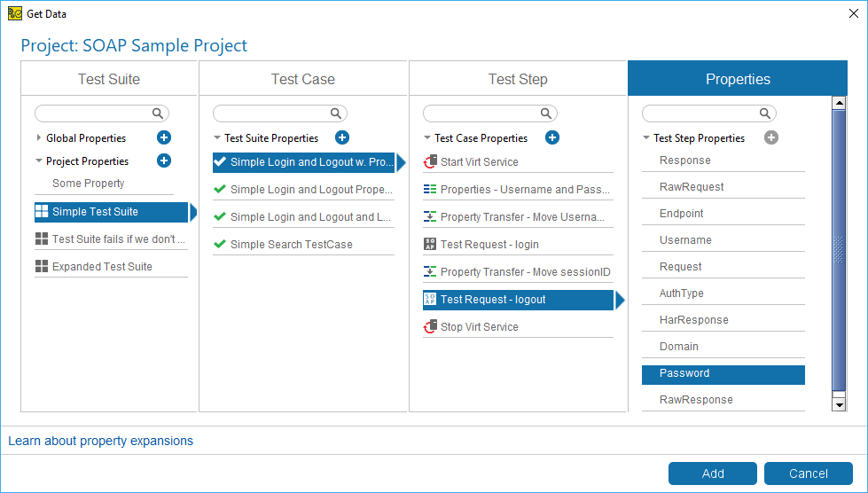Select the SOAP icon of Test Request - login
868x493 pixels.
(x=430, y=244)
